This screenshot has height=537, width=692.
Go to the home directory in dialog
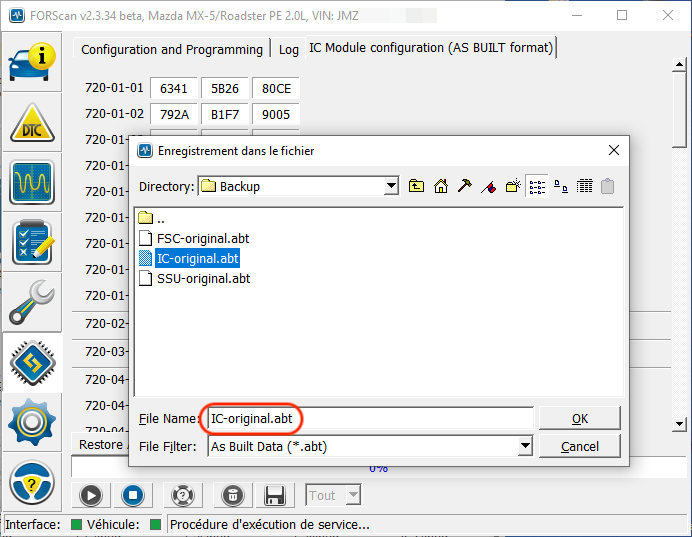[x=440, y=186]
